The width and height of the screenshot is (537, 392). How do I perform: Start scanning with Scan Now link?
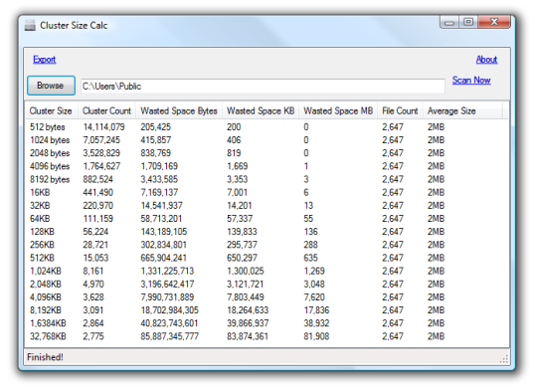(471, 81)
